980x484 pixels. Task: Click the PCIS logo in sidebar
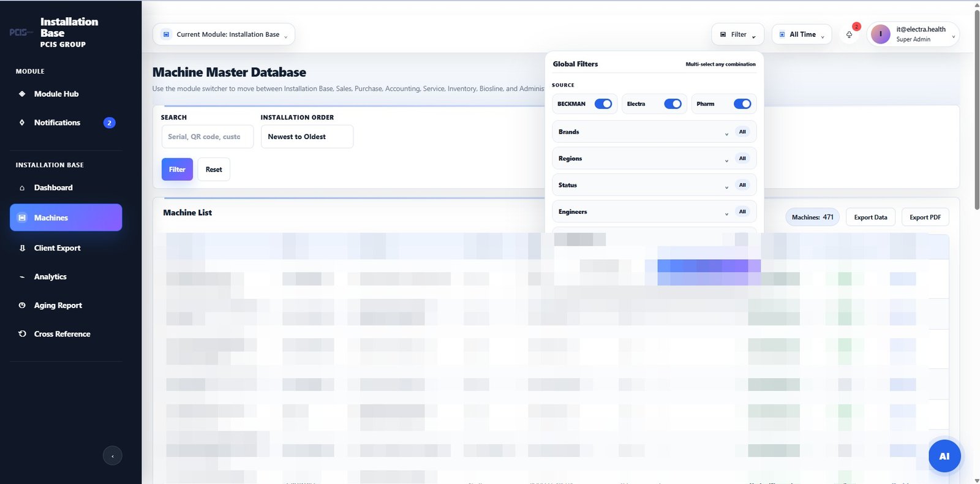(x=21, y=32)
